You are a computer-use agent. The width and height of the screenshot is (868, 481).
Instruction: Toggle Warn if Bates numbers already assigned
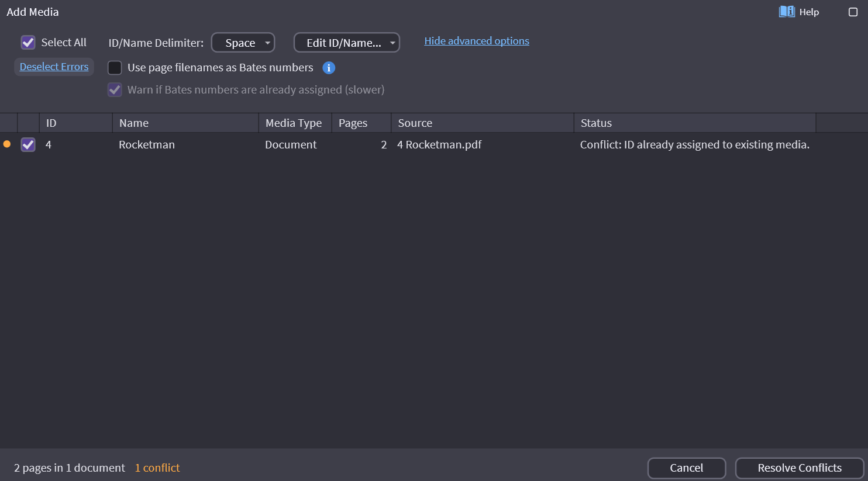click(x=115, y=90)
